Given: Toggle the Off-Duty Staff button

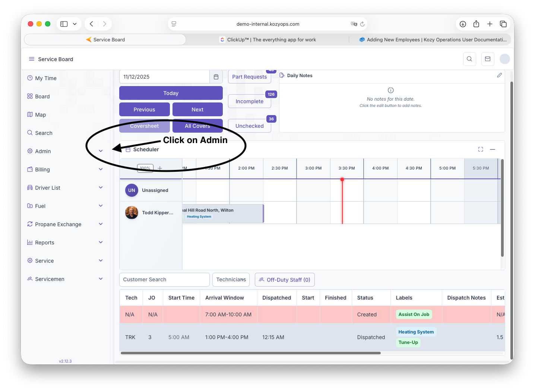Looking at the screenshot, I should point(285,280).
